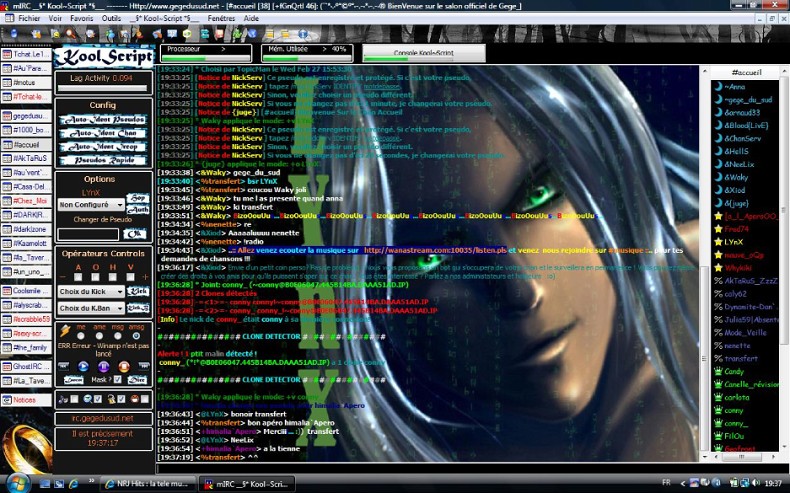Click the volume icon in system tray
The height and width of the screenshot is (493, 790).
[x=756, y=483]
